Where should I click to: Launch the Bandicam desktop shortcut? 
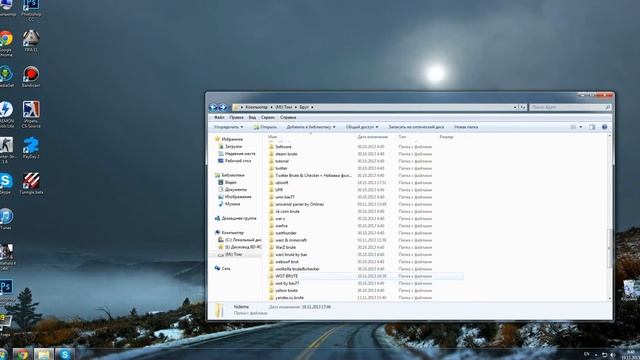point(31,77)
